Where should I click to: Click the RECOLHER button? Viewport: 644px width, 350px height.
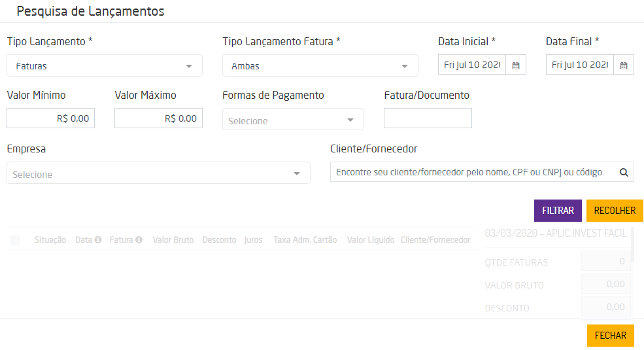615,211
